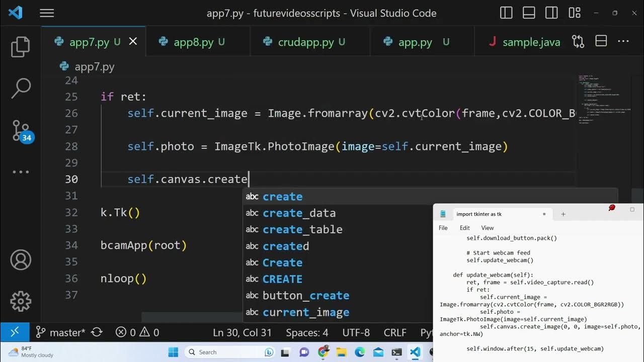Toggle the secondary side bar layout button

551,13
